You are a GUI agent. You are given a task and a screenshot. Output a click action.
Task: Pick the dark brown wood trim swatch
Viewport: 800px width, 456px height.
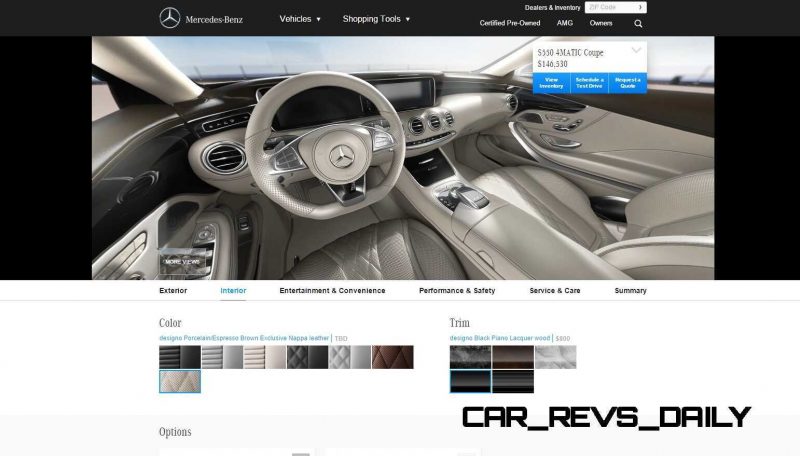point(513,357)
